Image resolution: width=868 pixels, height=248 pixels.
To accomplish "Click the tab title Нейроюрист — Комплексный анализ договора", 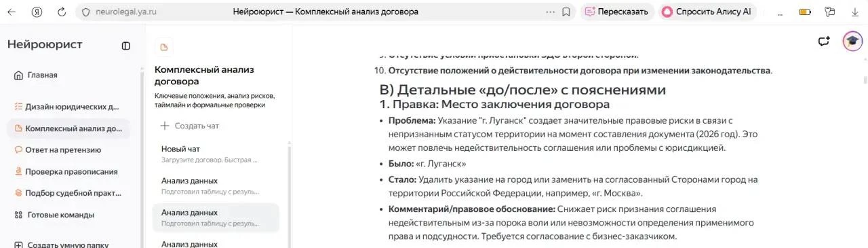I will tap(325, 12).
